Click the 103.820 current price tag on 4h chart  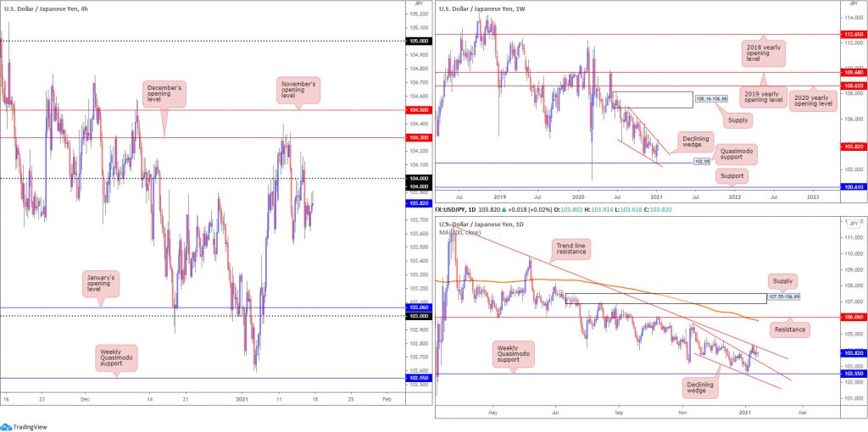pos(419,203)
